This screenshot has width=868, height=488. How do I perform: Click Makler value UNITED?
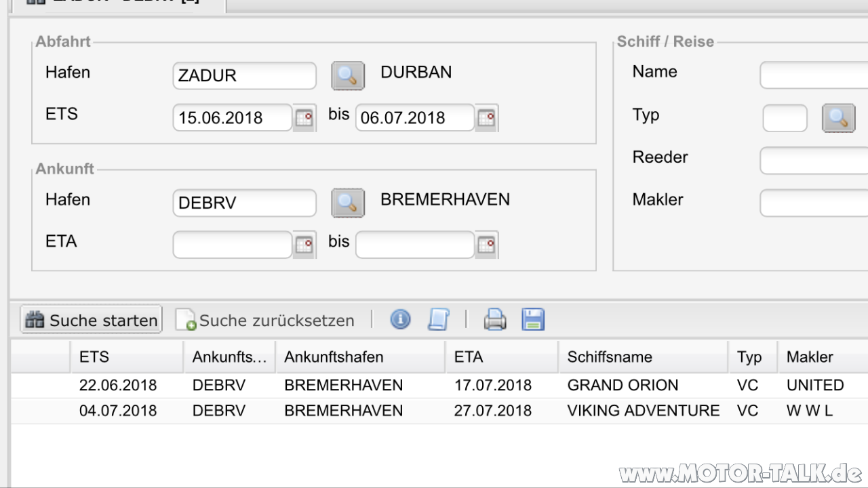[x=815, y=385]
